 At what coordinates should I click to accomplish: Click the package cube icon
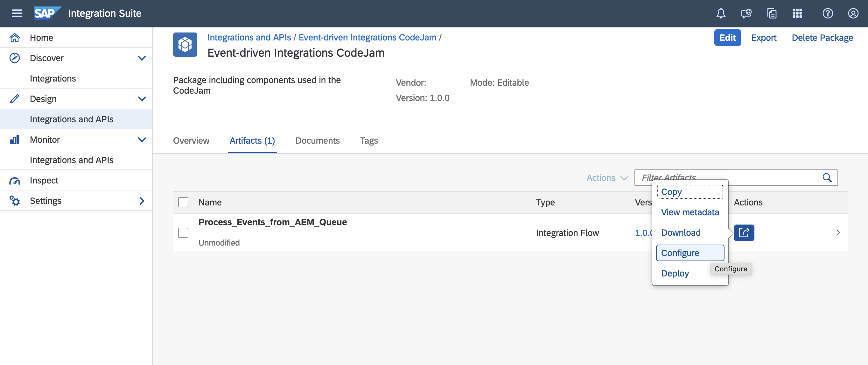pyautogui.click(x=185, y=44)
